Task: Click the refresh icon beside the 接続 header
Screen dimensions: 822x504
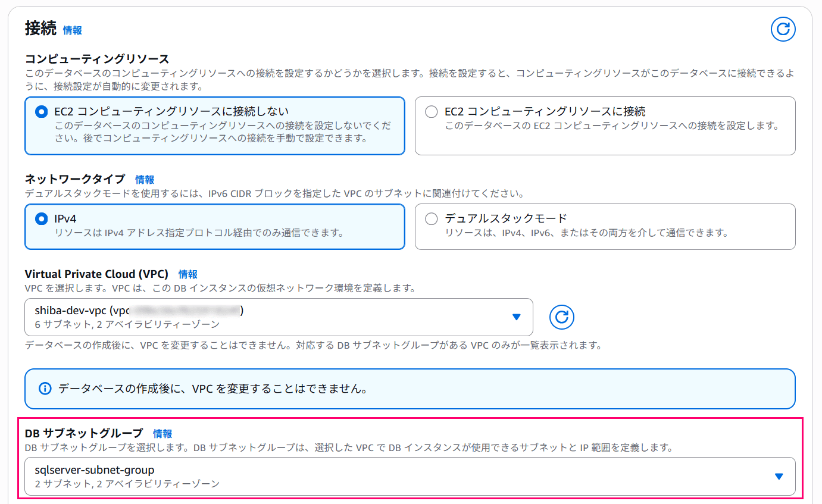Action: pyautogui.click(x=783, y=29)
